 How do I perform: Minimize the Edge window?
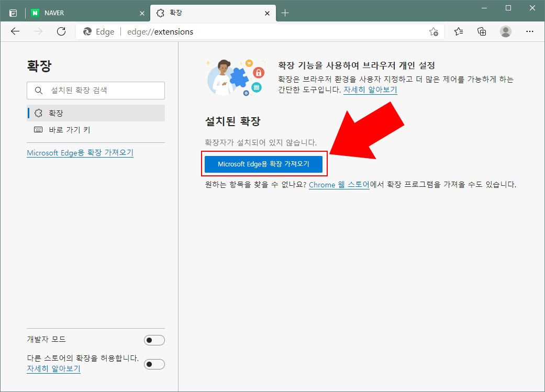coord(484,8)
